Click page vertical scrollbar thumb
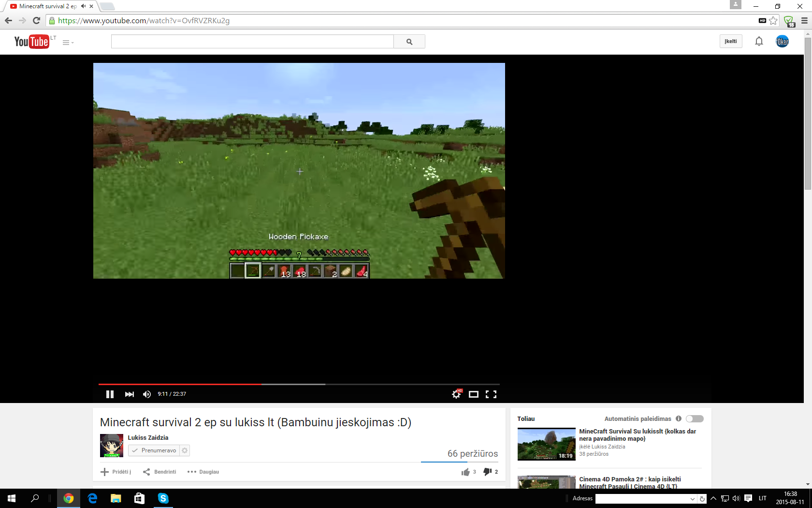Image resolution: width=812 pixels, height=508 pixels. click(x=808, y=113)
